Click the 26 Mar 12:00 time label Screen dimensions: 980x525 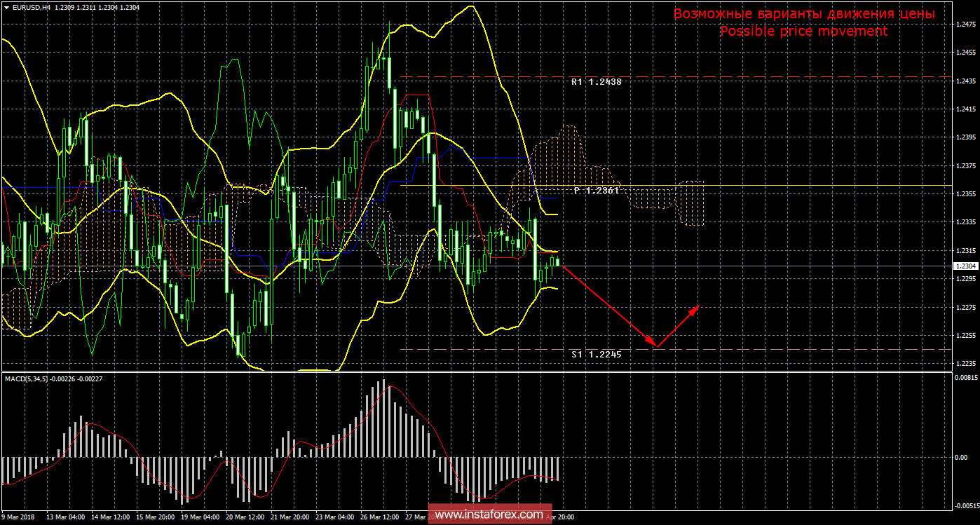(x=379, y=517)
